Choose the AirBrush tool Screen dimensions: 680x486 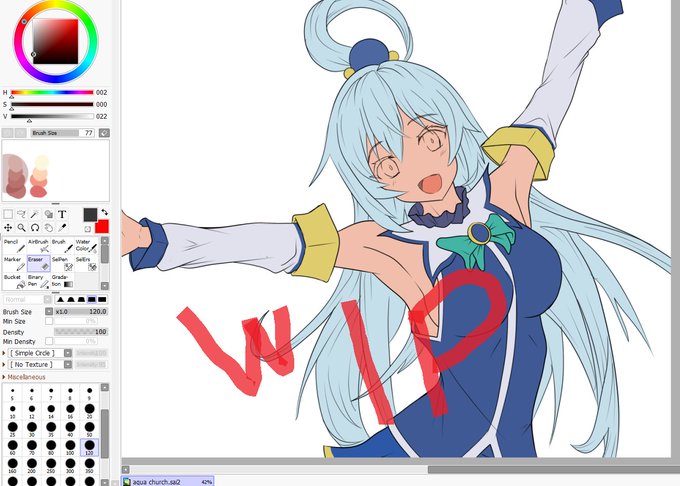click(38, 245)
